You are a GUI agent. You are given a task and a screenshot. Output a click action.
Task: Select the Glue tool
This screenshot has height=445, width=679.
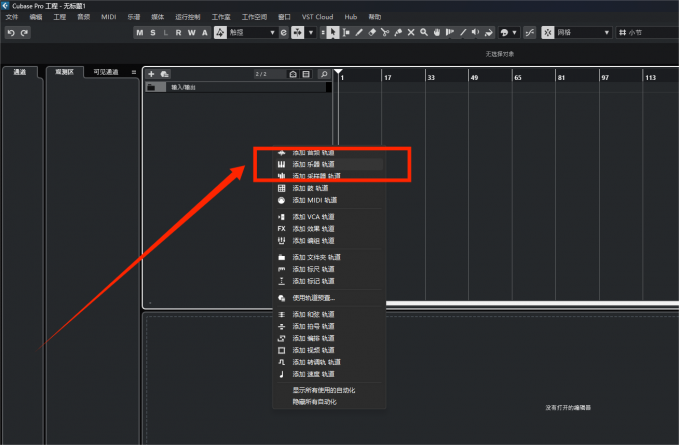coord(398,32)
